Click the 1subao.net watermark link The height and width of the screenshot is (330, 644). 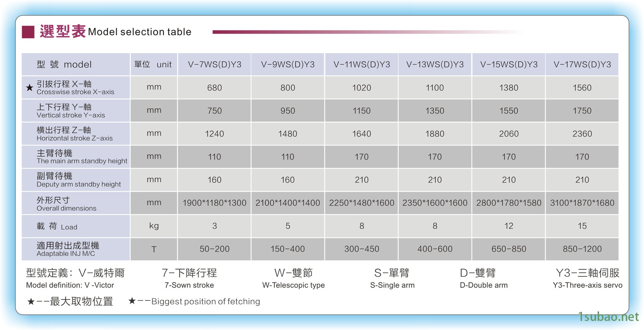point(608,317)
